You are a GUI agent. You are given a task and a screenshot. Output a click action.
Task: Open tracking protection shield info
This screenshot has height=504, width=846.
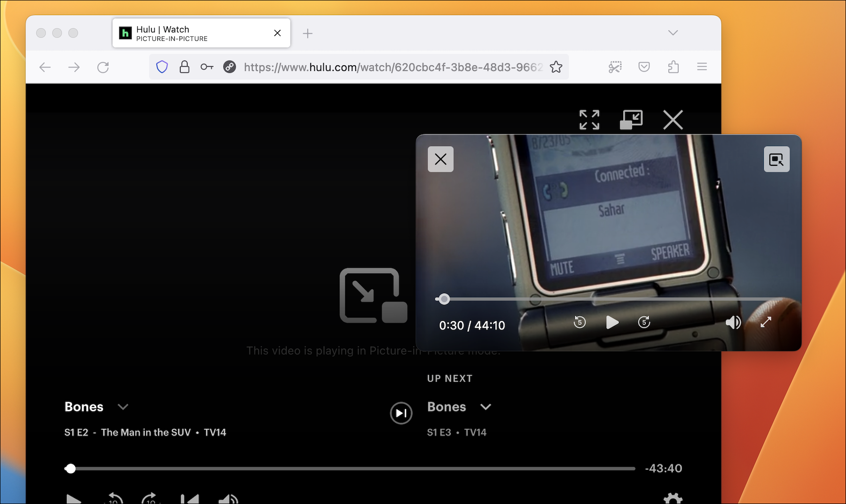coord(162,67)
